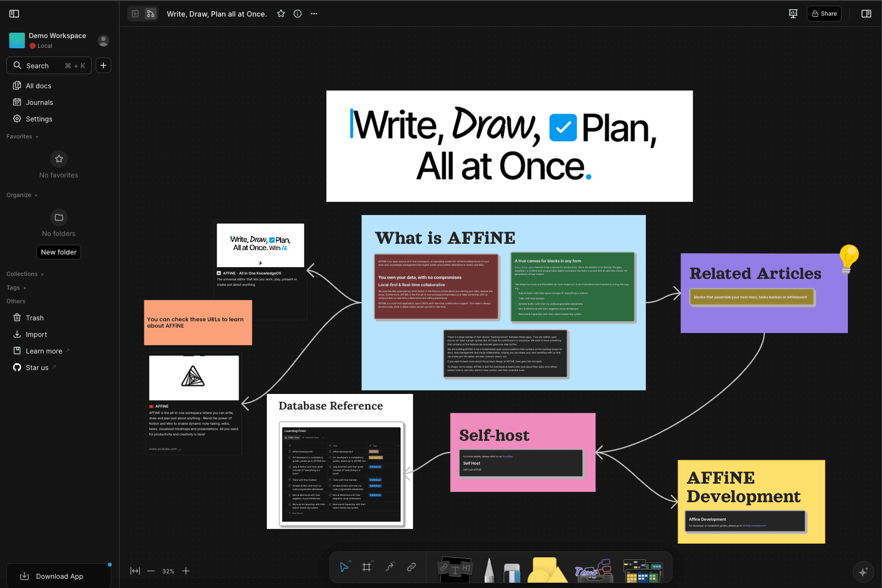Collapse the Favorites section
Image resolution: width=882 pixels, height=588 pixels.
click(22, 137)
